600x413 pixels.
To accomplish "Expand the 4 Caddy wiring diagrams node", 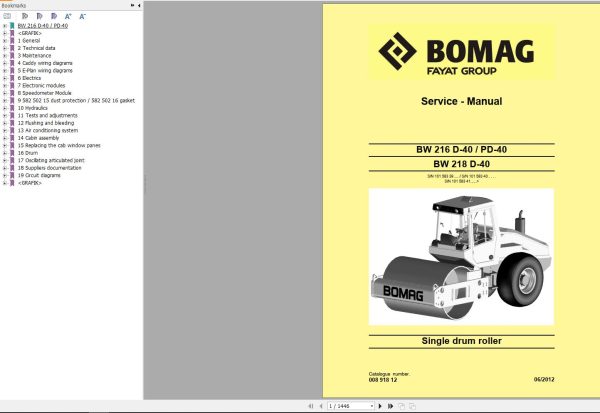I will click(5, 63).
